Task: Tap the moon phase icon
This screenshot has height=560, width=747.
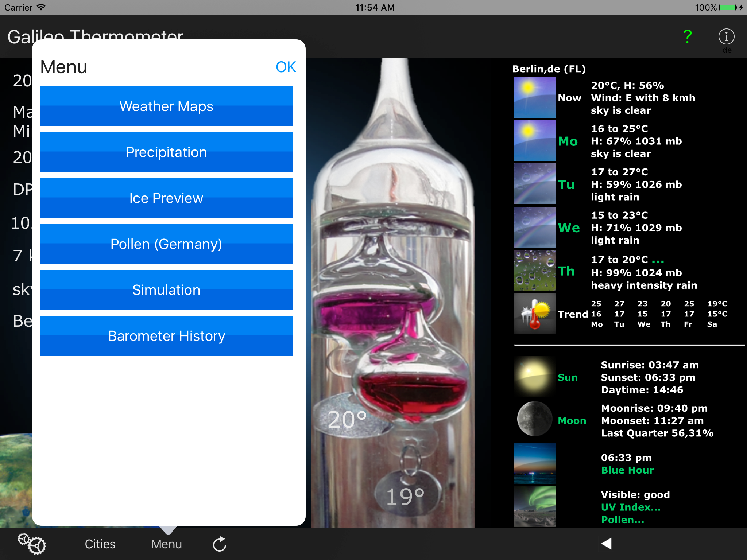Action: 534,420
